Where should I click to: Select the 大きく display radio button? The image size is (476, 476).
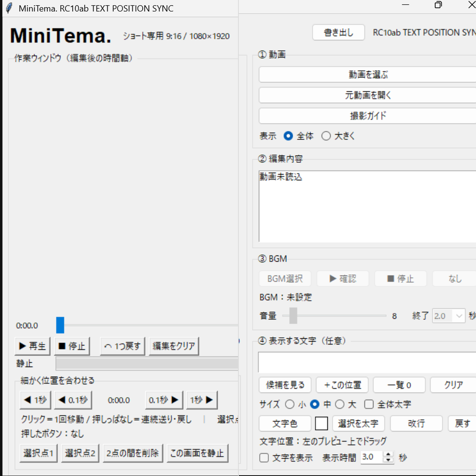click(x=326, y=136)
